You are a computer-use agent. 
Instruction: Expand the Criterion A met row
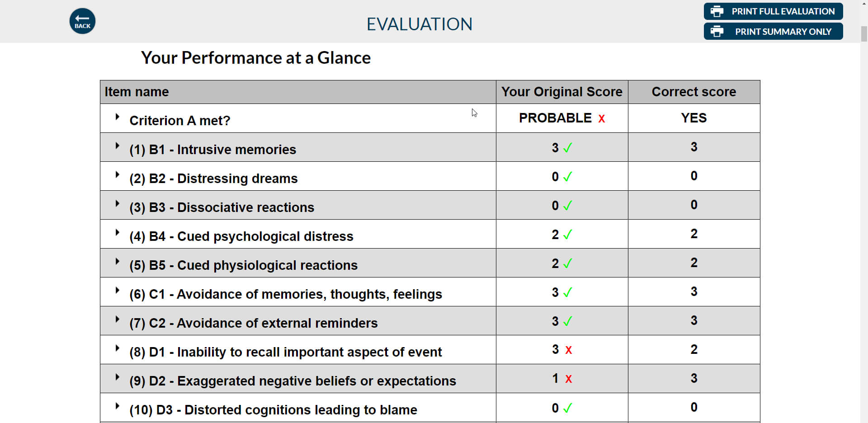pos(118,117)
